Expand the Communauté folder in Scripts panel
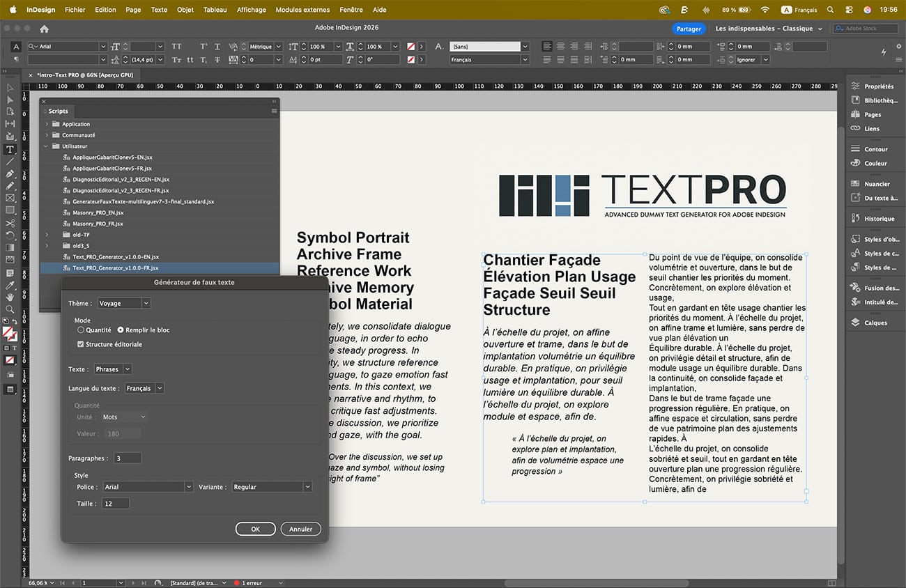The height and width of the screenshot is (588, 906). (47, 135)
